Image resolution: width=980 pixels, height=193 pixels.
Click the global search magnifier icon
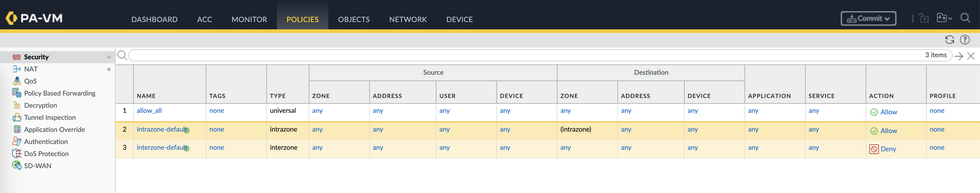coord(965,18)
